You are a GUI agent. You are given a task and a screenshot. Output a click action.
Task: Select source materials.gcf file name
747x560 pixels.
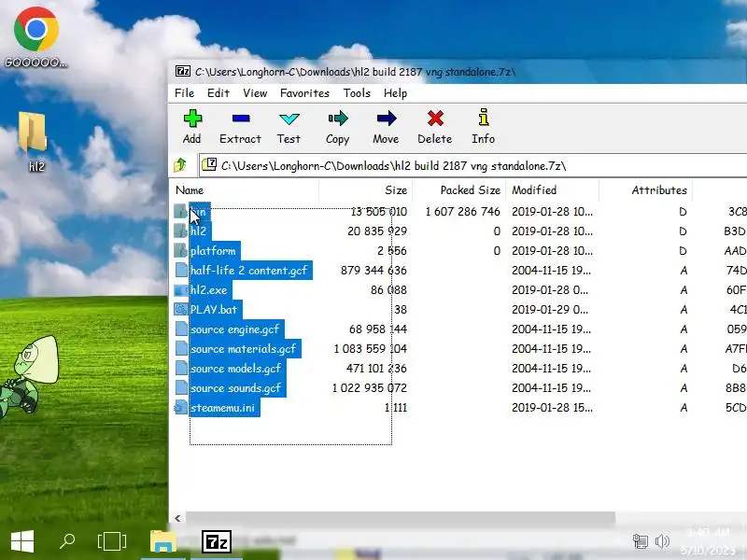point(244,349)
